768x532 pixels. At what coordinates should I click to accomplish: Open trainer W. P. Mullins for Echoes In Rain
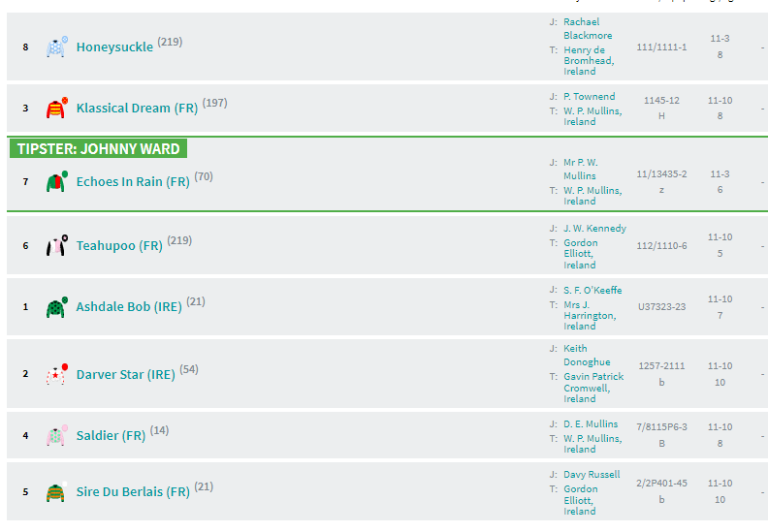coord(592,196)
